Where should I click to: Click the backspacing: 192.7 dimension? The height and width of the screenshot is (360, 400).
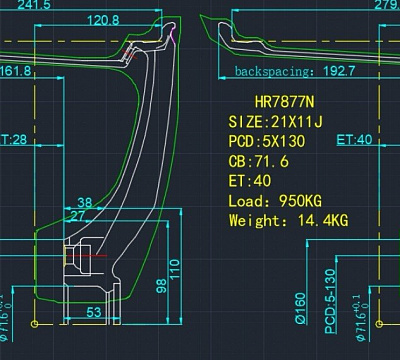(295, 71)
